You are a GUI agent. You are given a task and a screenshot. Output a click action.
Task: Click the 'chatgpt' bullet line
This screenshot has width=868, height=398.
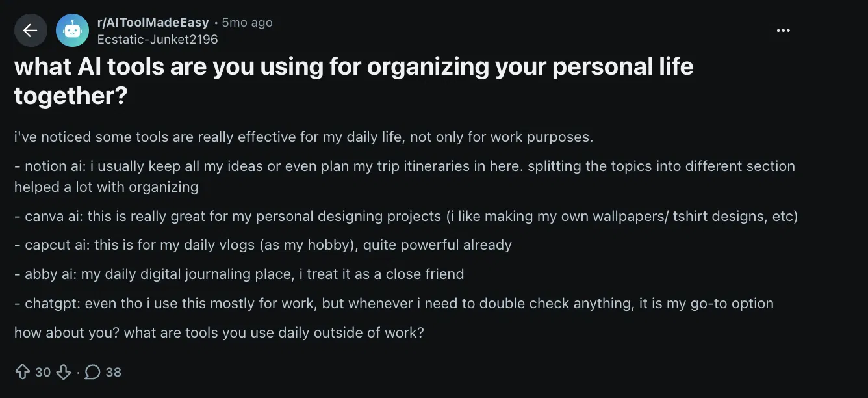(x=394, y=303)
